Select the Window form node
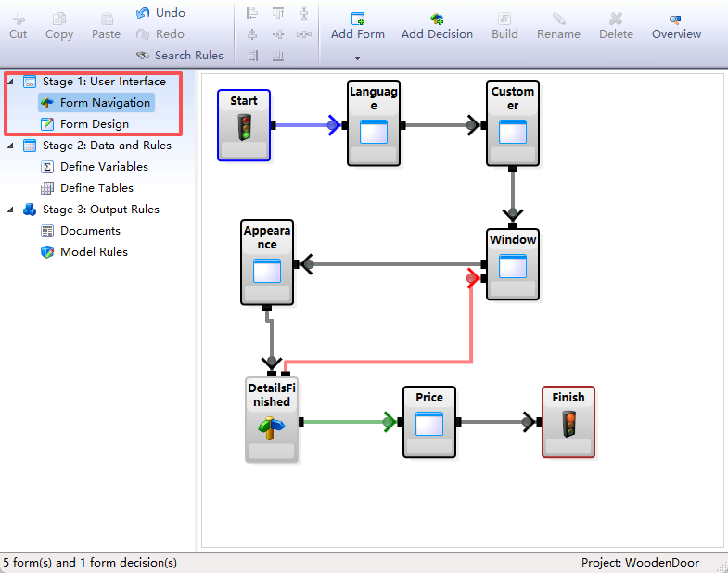728x573 pixels. coord(513,264)
